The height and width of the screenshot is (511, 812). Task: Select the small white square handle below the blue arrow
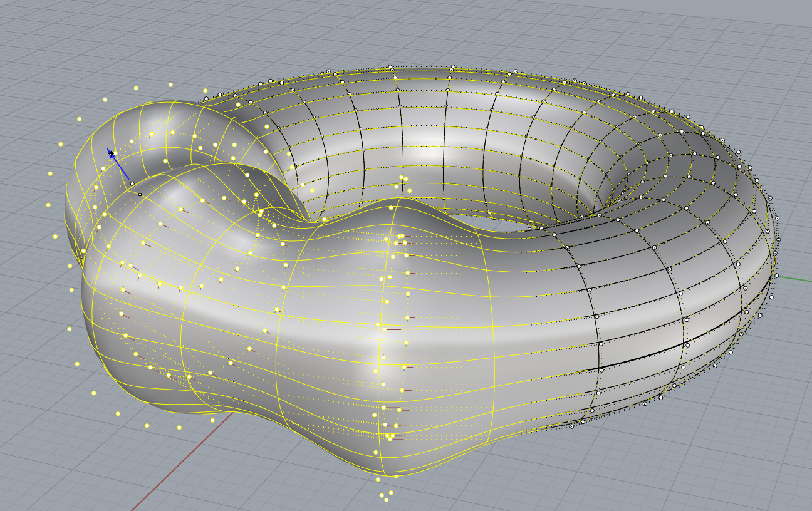click(140, 194)
